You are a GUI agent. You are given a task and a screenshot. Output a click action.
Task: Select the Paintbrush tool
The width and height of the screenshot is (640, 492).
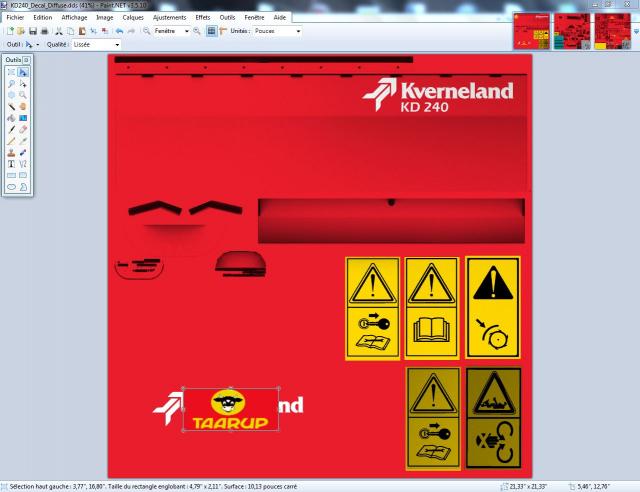[11, 129]
